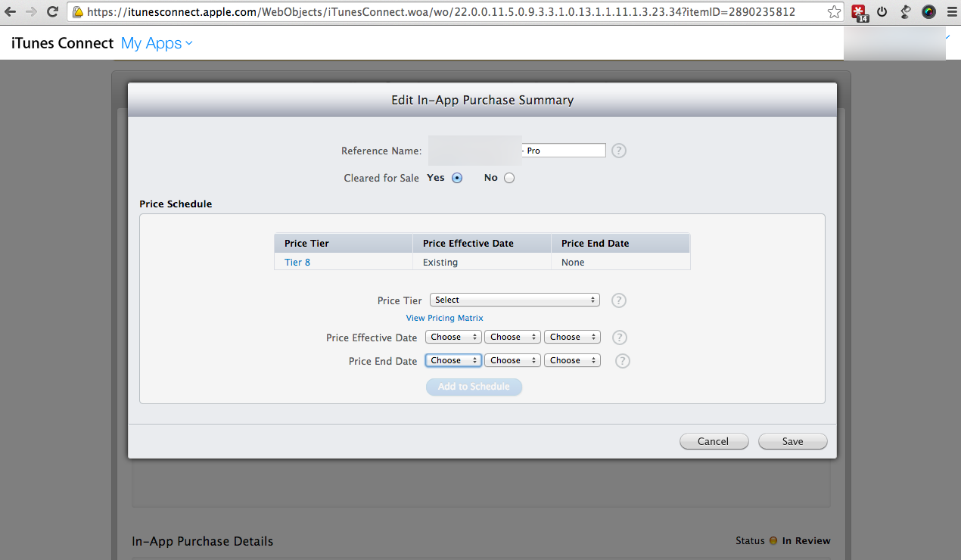Open third Choose dropdown of Price End Date
The height and width of the screenshot is (560, 961).
click(x=572, y=360)
